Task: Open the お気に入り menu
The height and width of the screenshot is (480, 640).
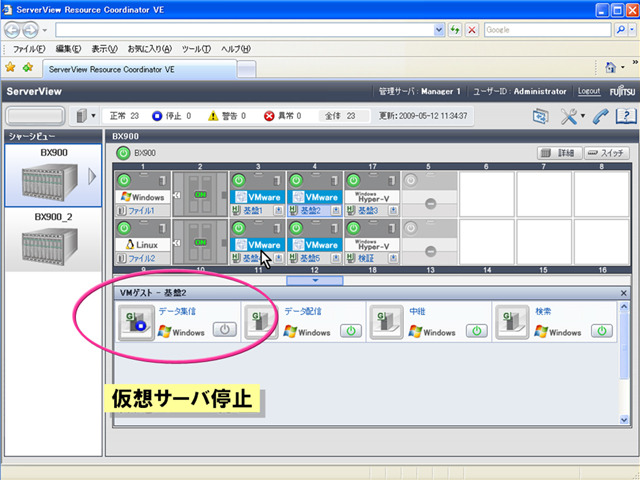Action: [x=149, y=49]
